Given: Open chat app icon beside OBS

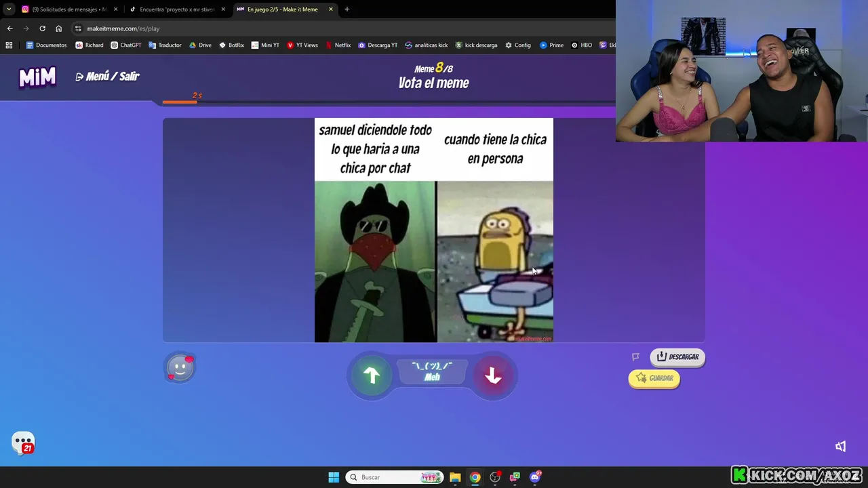Looking at the screenshot, I should click(x=515, y=477).
